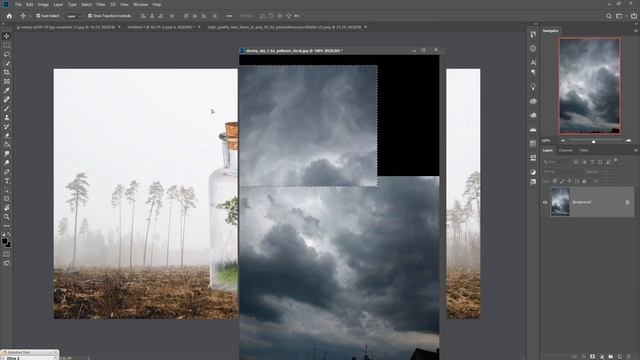The width and height of the screenshot is (640, 360).
Task: Click the Navigator zoom in button
Action: tap(629, 140)
